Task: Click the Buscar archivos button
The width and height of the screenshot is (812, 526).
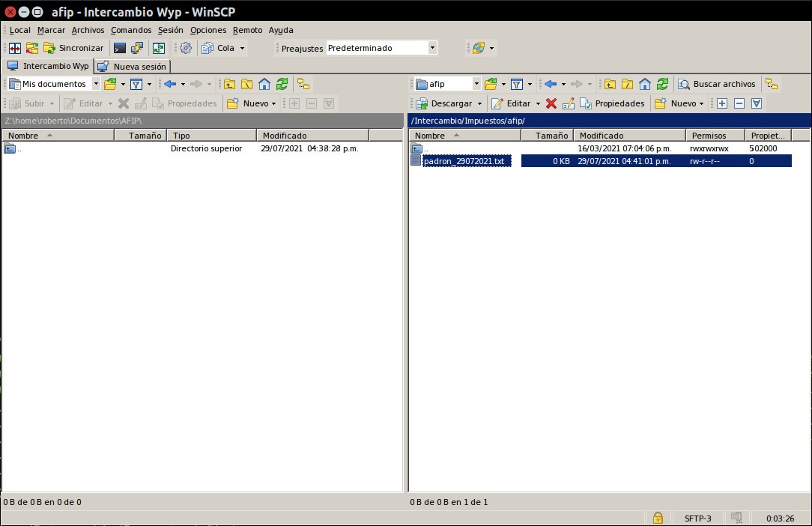Action: tap(717, 84)
